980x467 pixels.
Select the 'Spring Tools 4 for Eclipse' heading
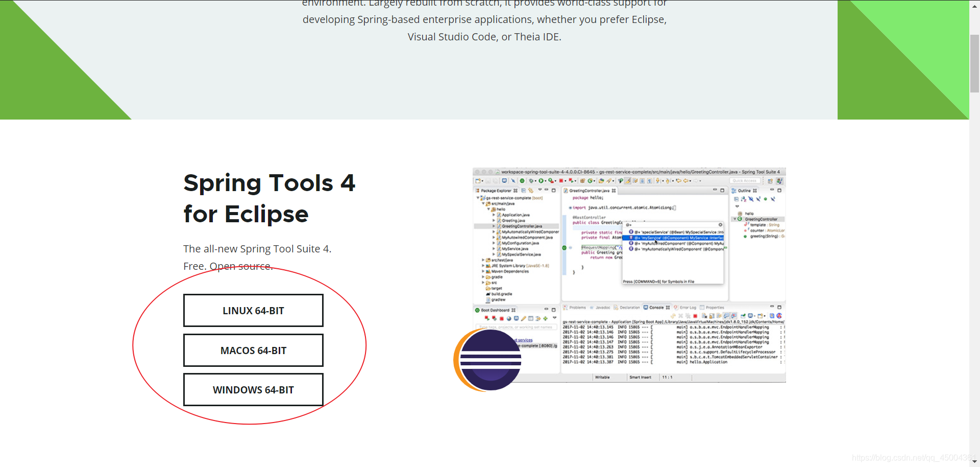[x=269, y=198]
